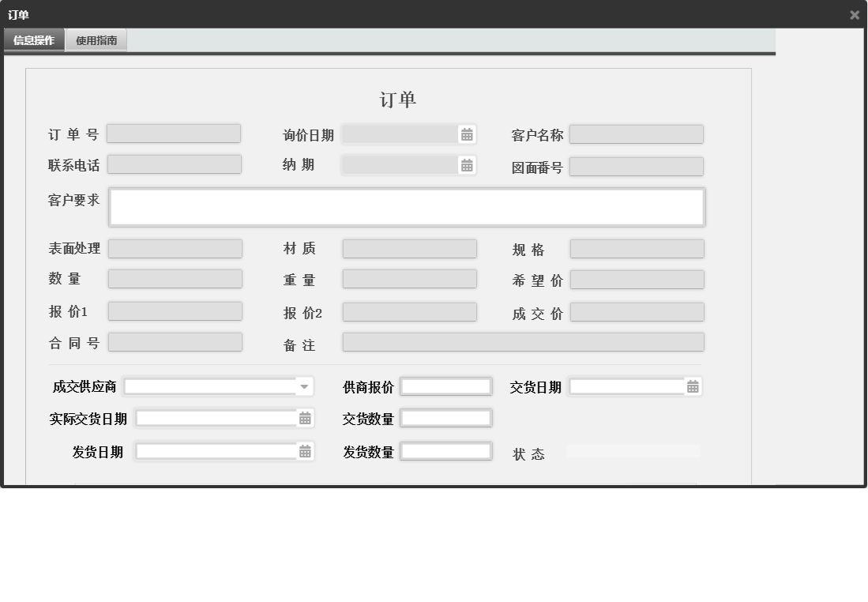Click the 发货数量 input box
Viewport: 868px width, 602px height.
[446, 450]
